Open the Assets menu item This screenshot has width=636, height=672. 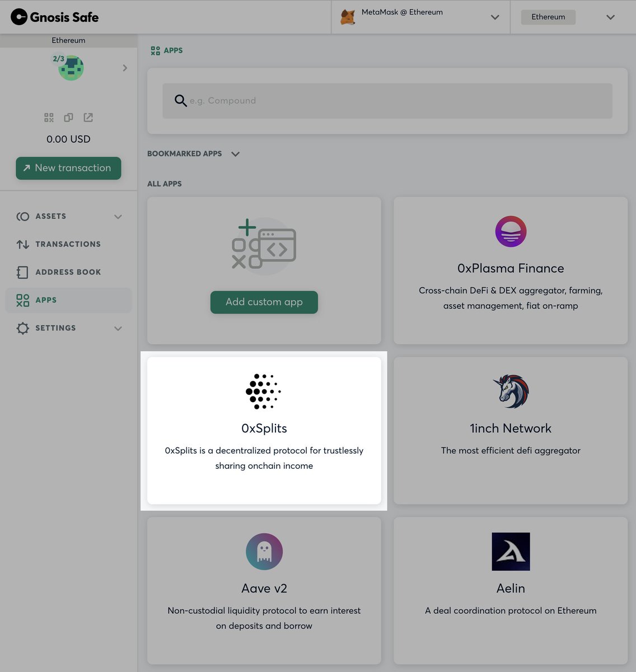point(69,216)
